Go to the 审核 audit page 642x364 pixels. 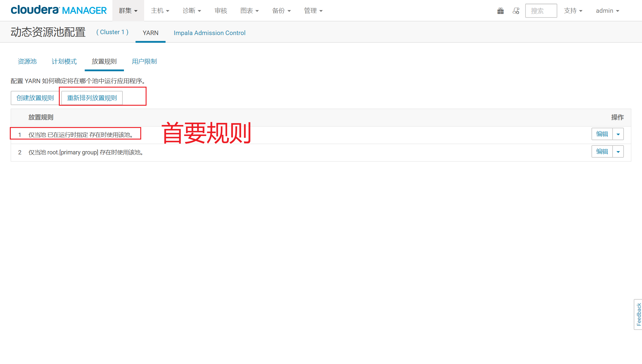pyautogui.click(x=221, y=11)
